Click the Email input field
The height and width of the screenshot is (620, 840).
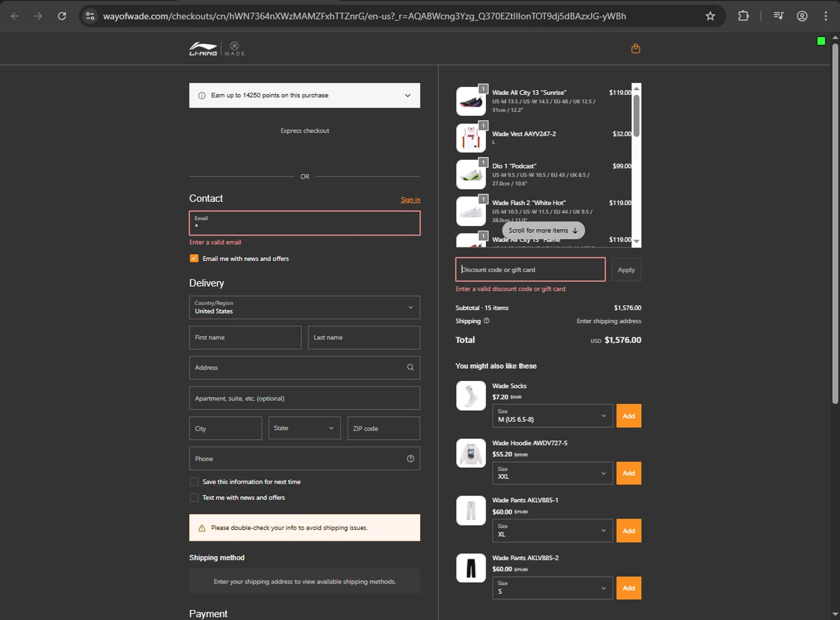(305, 223)
